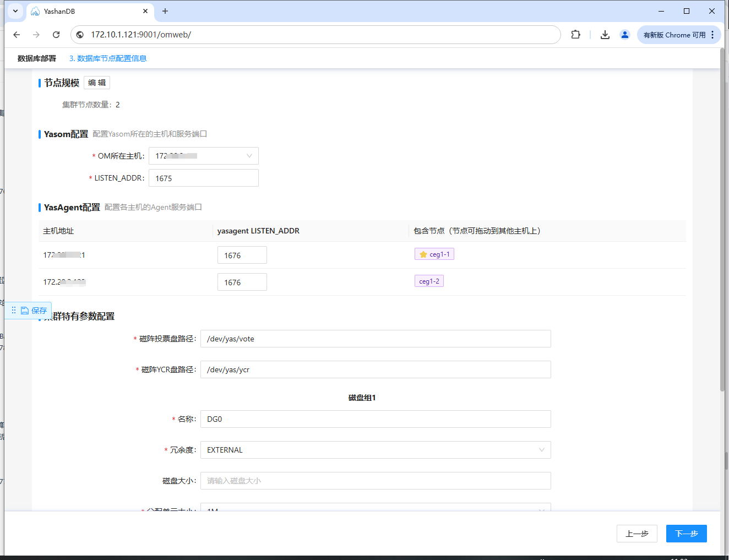This screenshot has width=729, height=560.
Task: Click the 保存 save button
Action: (34, 311)
